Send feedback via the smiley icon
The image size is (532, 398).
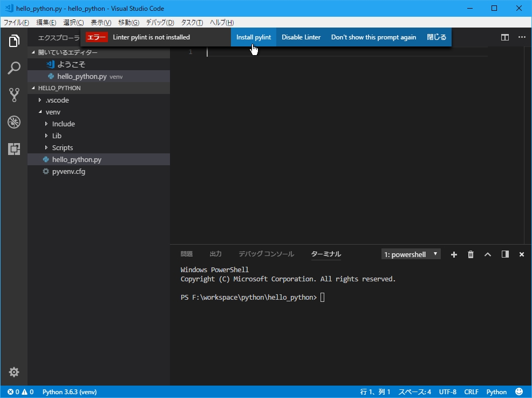pyautogui.click(x=519, y=392)
